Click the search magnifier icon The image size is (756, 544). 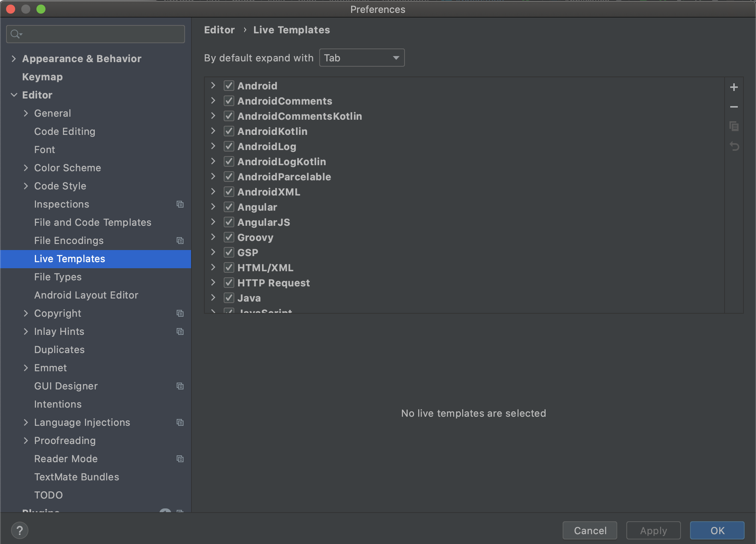(x=16, y=34)
